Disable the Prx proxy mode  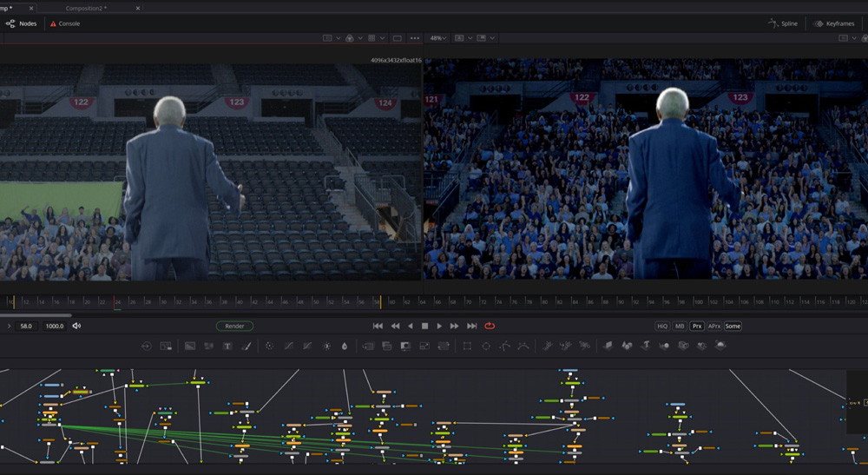[x=696, y=326]
